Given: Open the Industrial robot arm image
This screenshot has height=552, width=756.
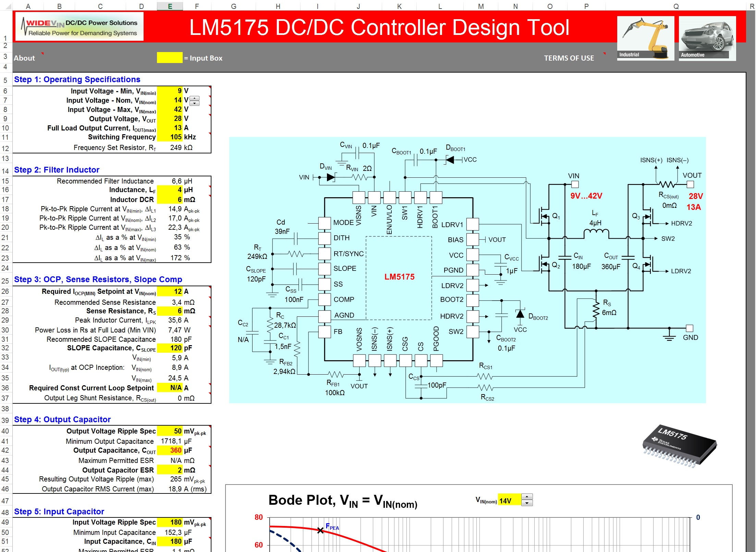Looking at the screenshot, I should 645,38.
